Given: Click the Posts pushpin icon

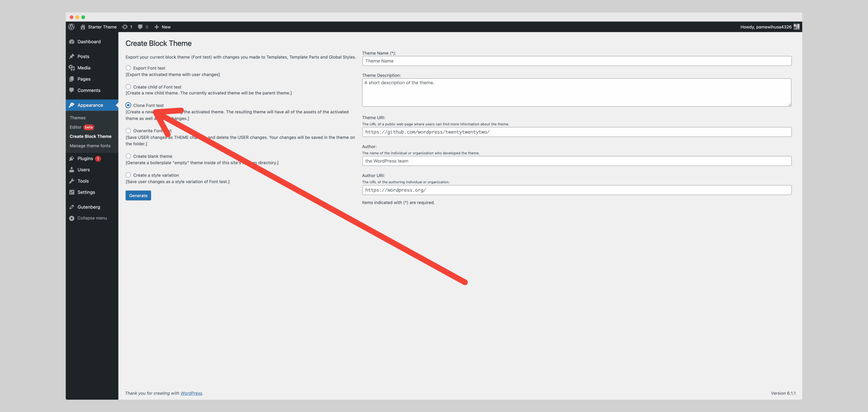Looking at the screenshot, I should tap(72, 56).
